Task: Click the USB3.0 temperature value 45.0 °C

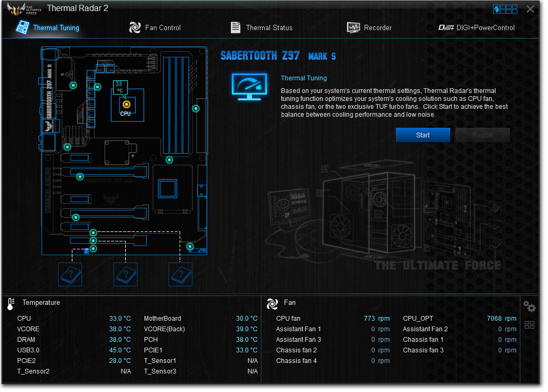Action: [120, 350]
